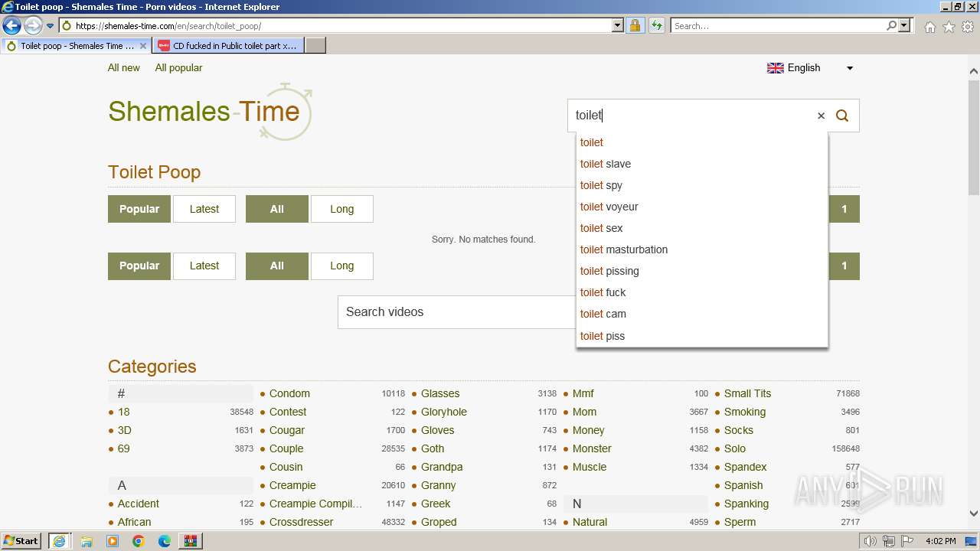The width and height of the screenshot is (980, 551).
Task: Open a new blank tab
Action: (315, 46)
